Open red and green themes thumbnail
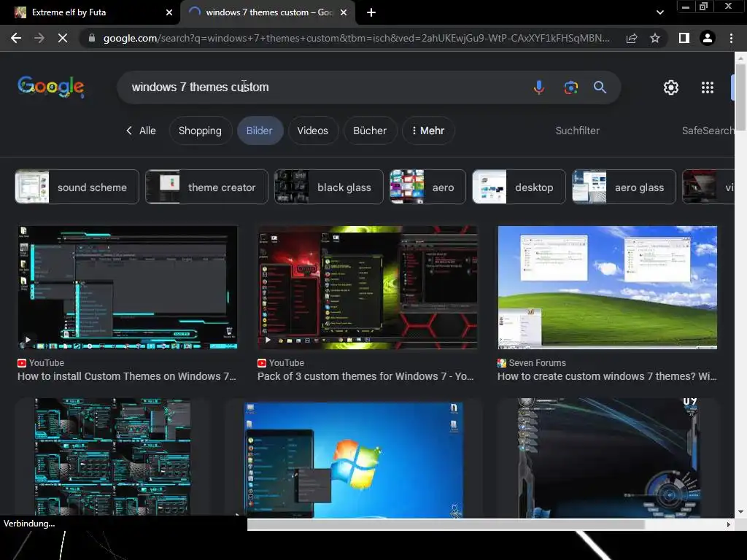The width and height of the screenshot is (747, 560). coord(368,287)
